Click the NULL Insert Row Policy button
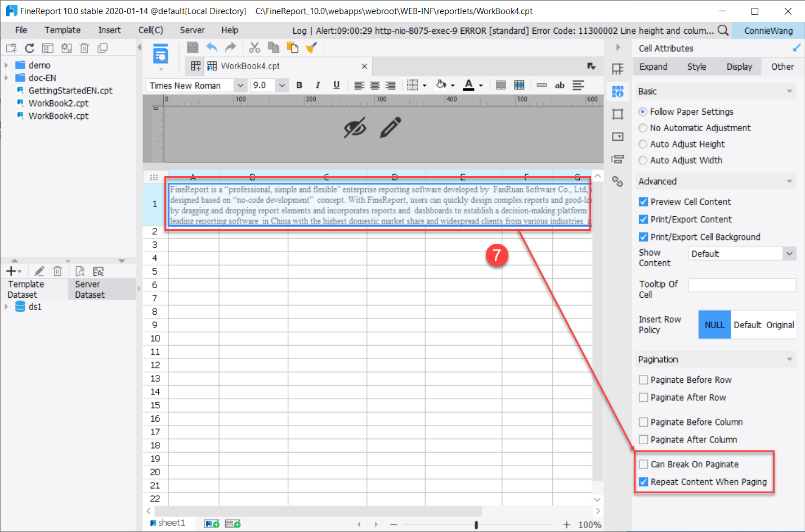Image resolution: width=805 pixels, height=532 pixels. coord(714,325)
